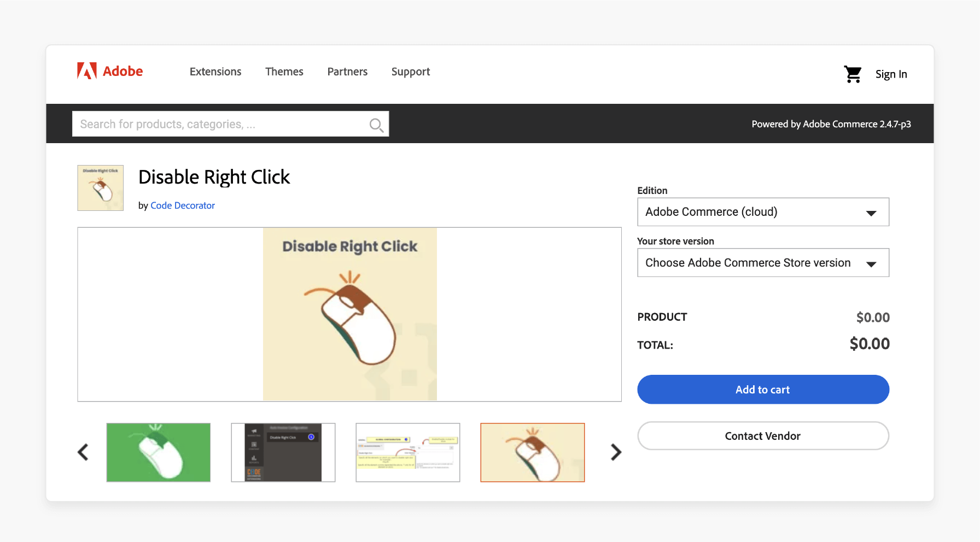Open the Partners menu
The width and height of the screenshot is (980, 542).
tap(347, 72)
